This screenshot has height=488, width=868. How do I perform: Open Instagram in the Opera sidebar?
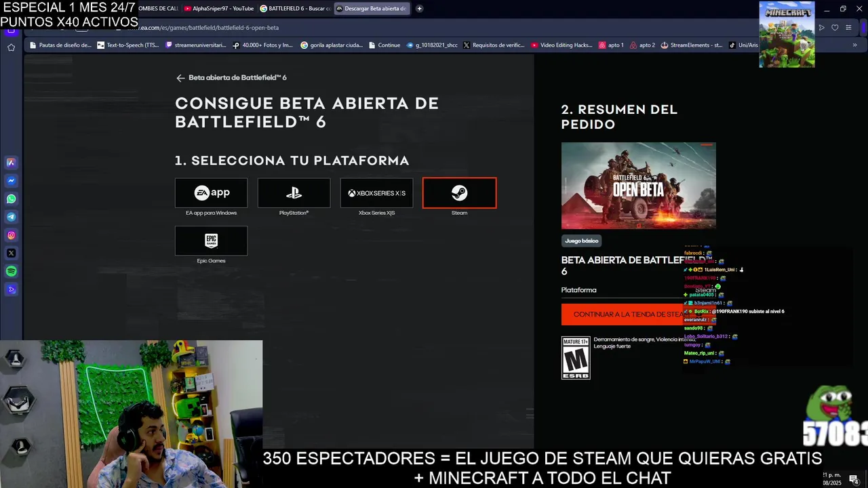(12, 235)
